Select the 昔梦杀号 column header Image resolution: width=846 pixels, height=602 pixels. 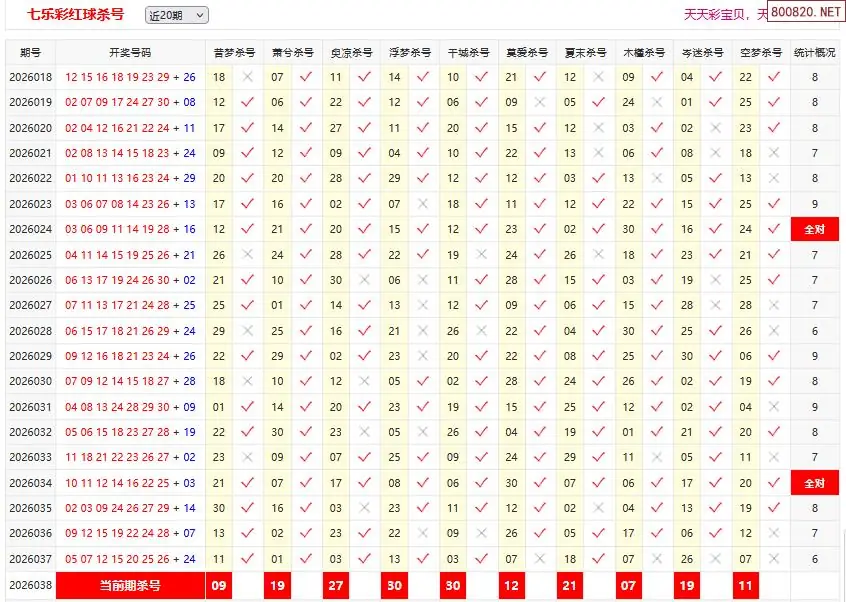(234, 52)
